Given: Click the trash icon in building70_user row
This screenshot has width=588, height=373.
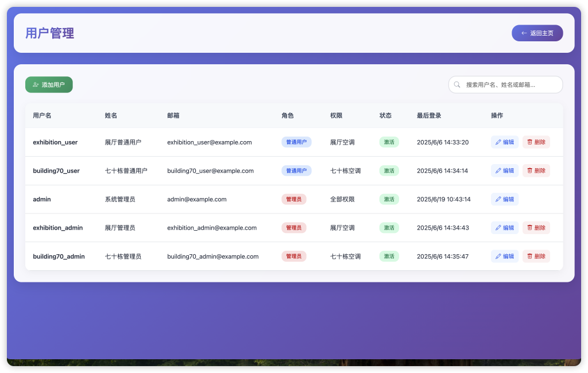Looking at the screenshot, I should tap(530, 171).
